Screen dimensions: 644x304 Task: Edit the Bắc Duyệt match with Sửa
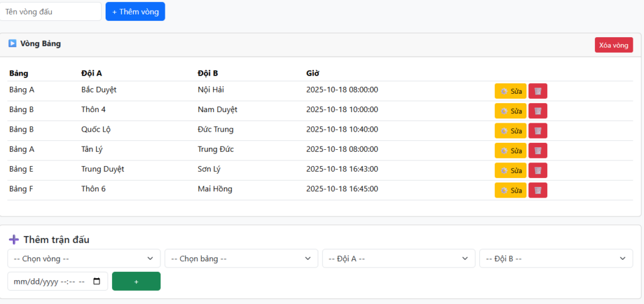tap(510, 91)
